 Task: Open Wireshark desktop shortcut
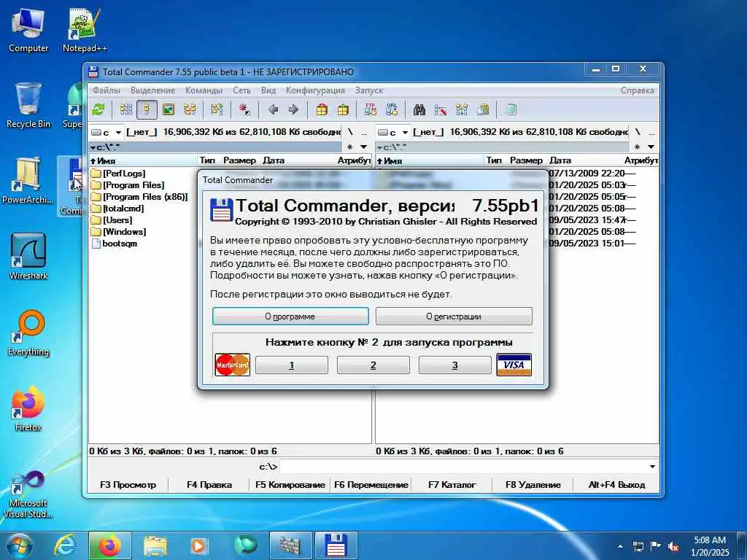coord(28,257)
